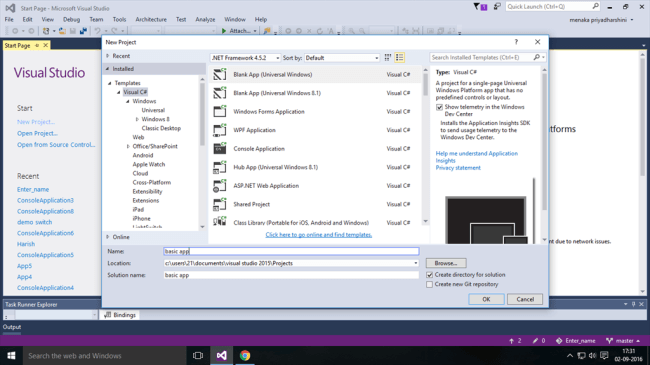Open the notifications flag icon
The width and height of the screenshot is (650, 365).
click(x=480, y=7)
